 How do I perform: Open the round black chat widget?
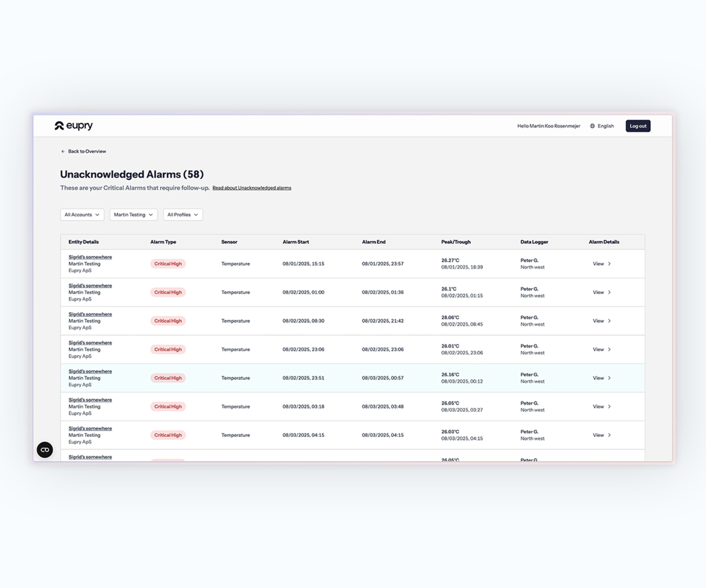45,449
